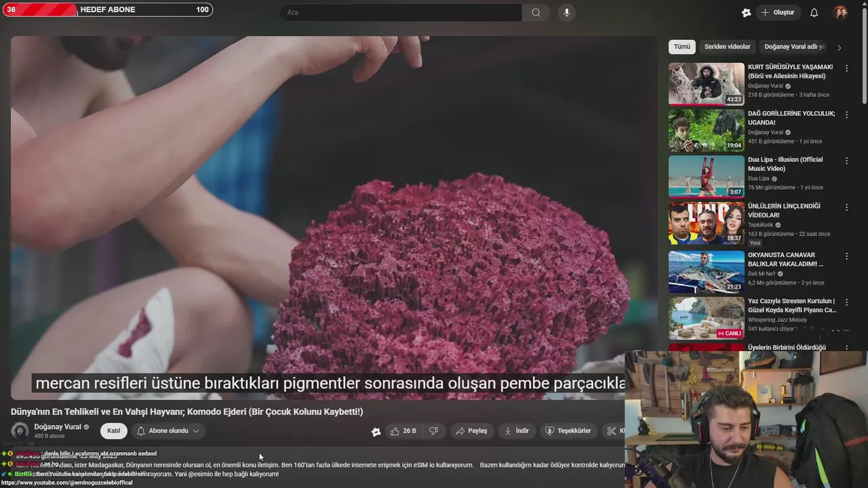The width and height of the screenshot is (868, 488).
Task: Click the 480 B abone subscriber count
Action: [49, 436]
